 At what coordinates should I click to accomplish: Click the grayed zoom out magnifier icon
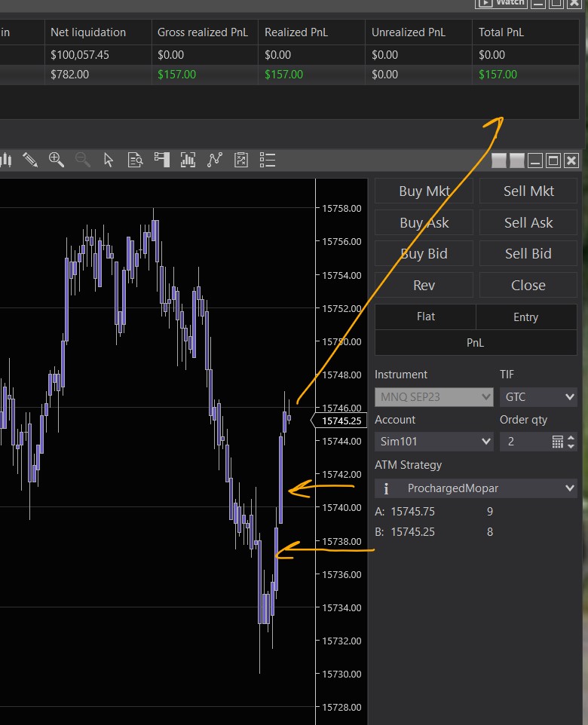pyautogui.click(x=83, y=160)
